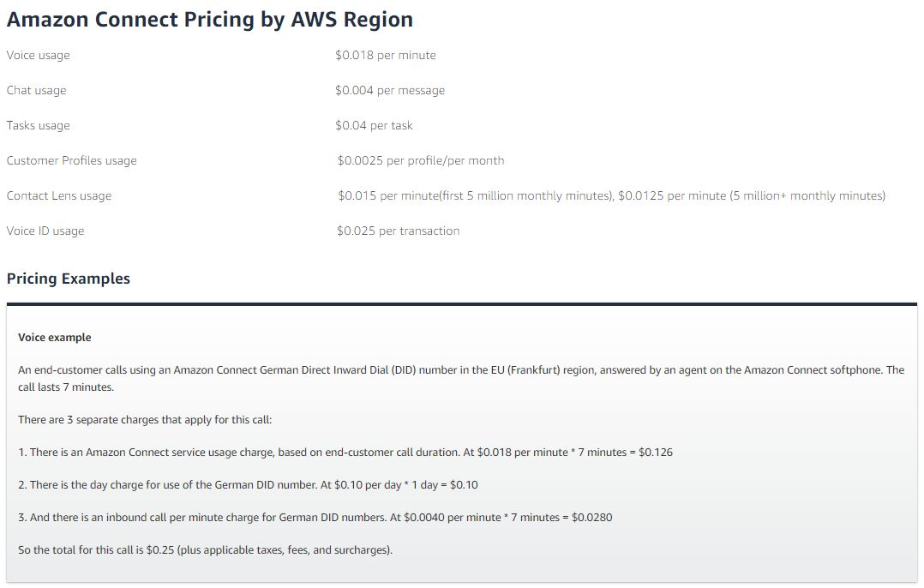
Task: Select the Customer Profiles usage label
Action: click(71, 161)
